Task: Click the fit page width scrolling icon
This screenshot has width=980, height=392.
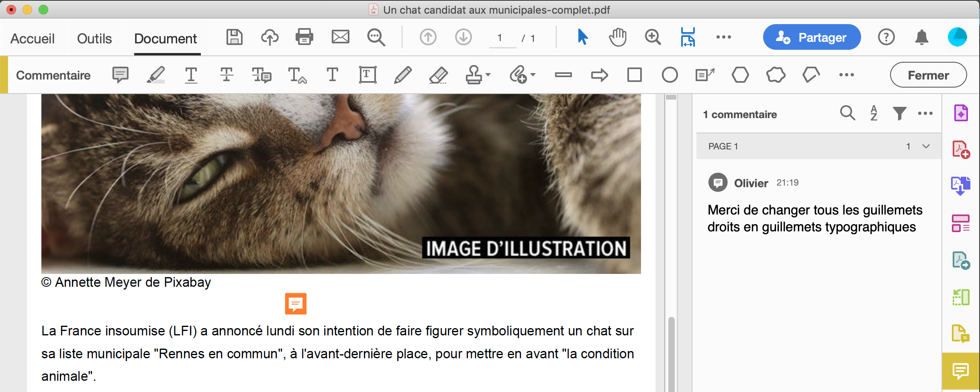Action: [x=688, y=37]
